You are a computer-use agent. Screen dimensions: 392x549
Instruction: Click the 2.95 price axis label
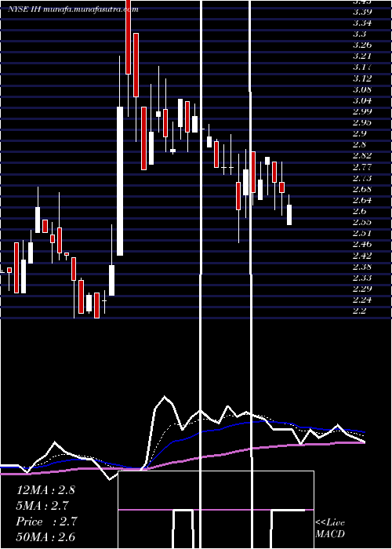[x=362, y=122]
